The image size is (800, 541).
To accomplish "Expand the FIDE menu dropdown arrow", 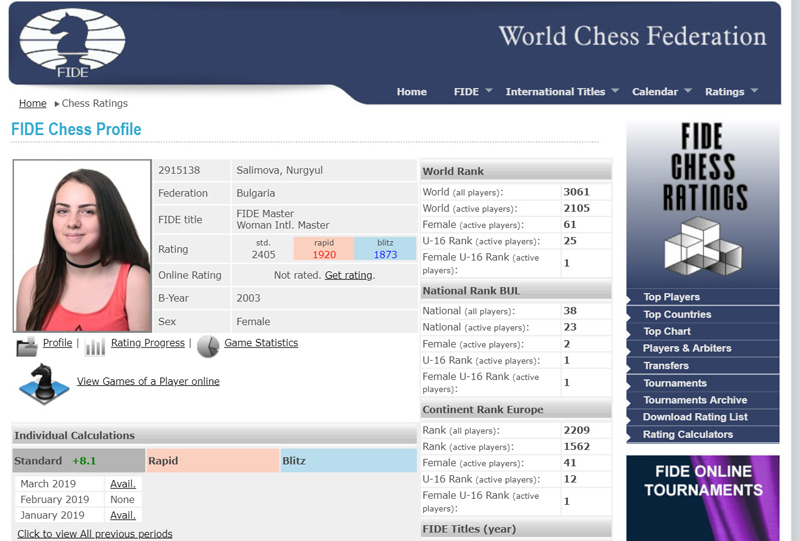I will point(489,91).
